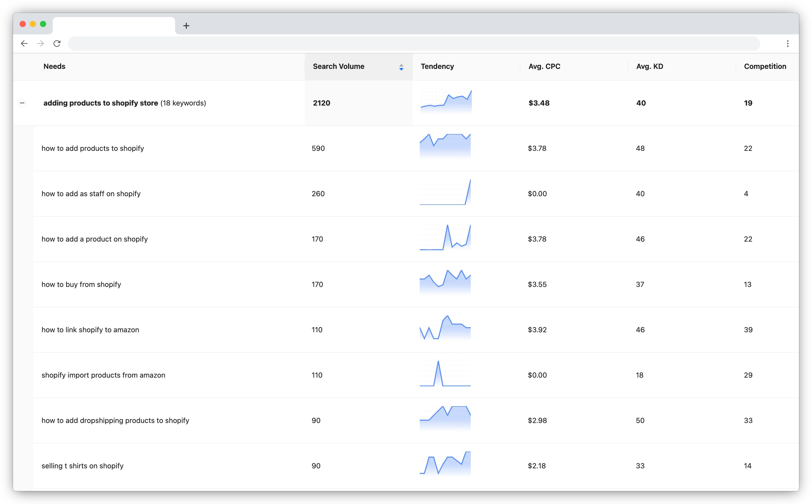Sort by Search Volume arrows
Screen dimensions: 812x504
(401, 67)
